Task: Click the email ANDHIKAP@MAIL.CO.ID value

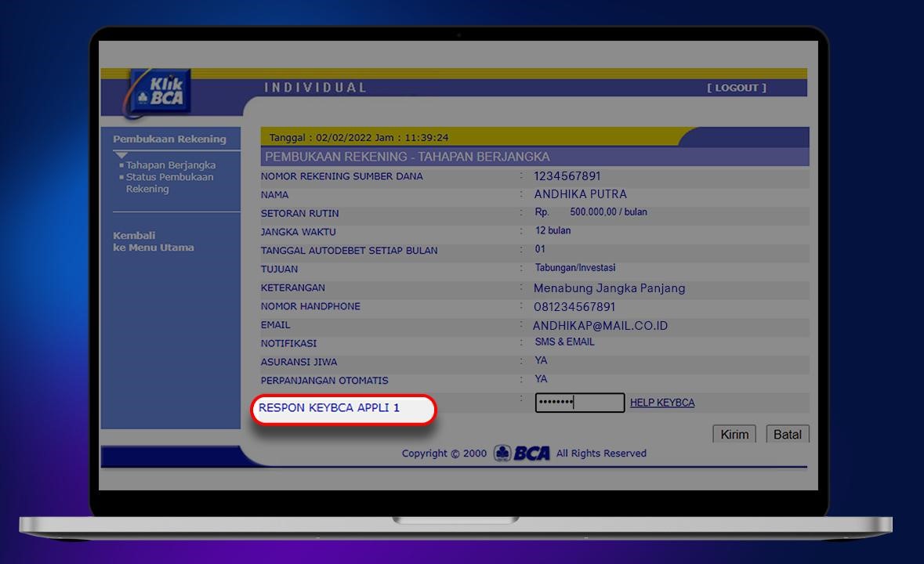Action: click(x=600, y=326)
